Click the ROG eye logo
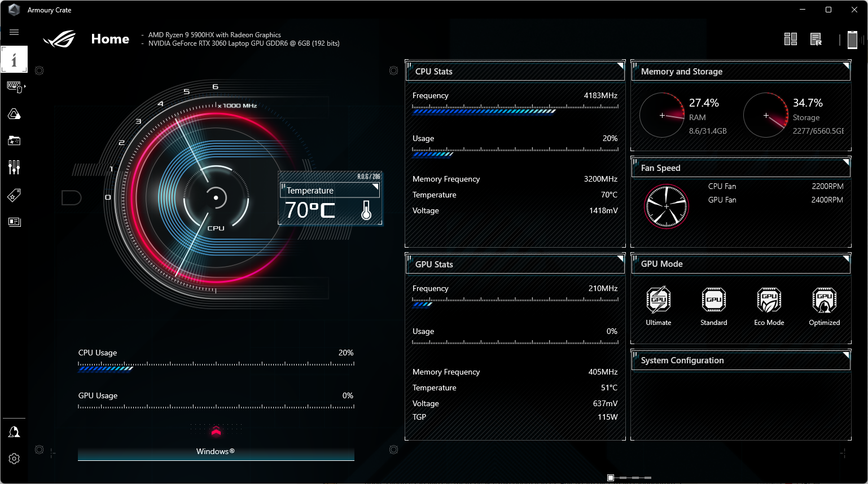The width and height of the screenshot is (868, 484). (x=59, y=38)
